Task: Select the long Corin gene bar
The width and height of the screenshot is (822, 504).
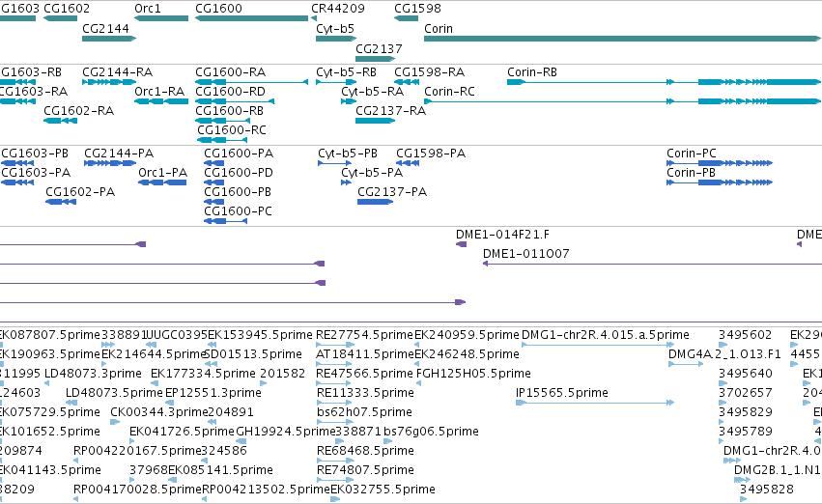Action: pos(622,39)
